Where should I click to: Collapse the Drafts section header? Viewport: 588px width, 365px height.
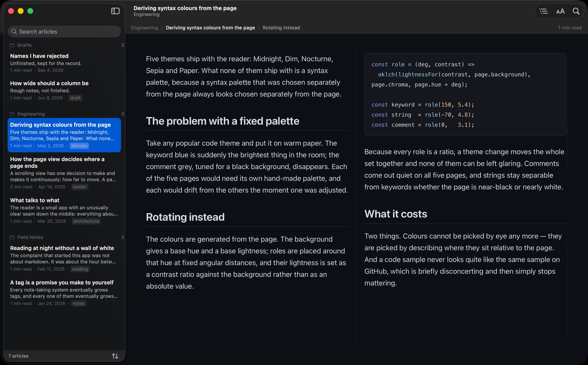pyautogui.click(x=64, y=45)
